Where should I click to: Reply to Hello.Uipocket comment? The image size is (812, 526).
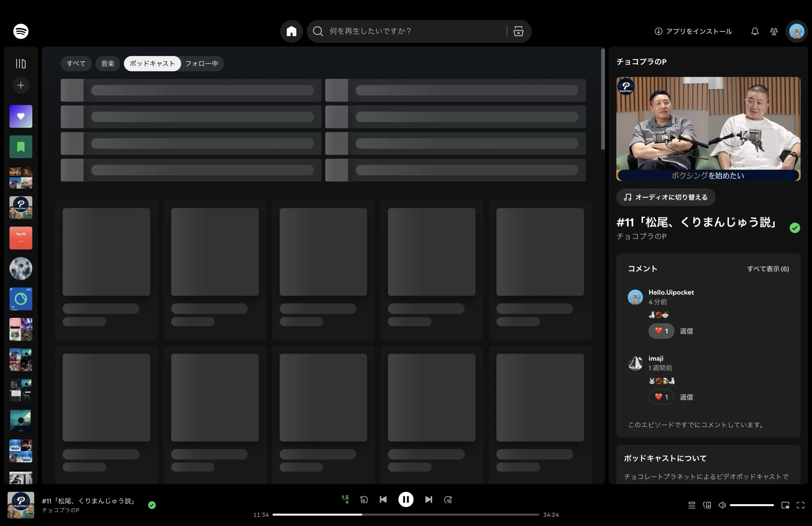(x=686, y=331)
